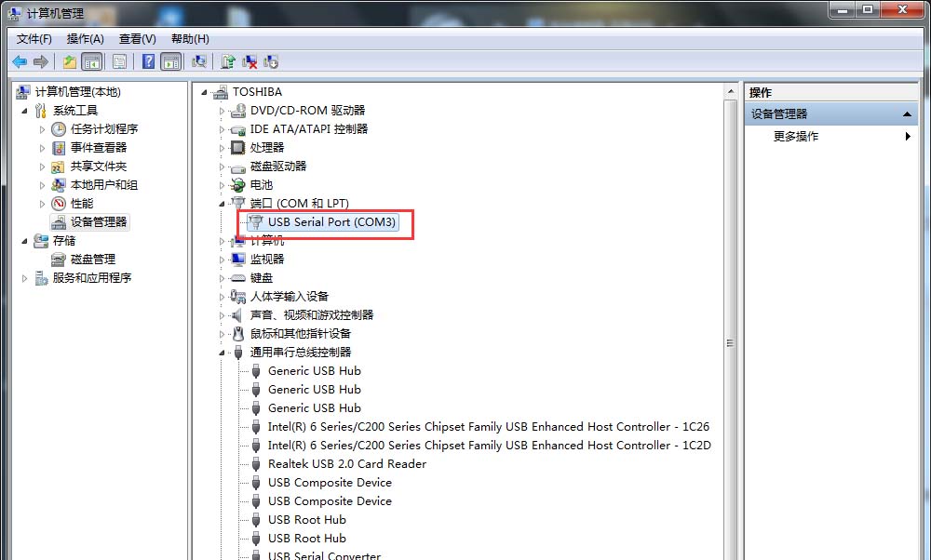Click the blue Help question mark icon
The height and width of the screenshot is (560, 931).
pos(148,61)
